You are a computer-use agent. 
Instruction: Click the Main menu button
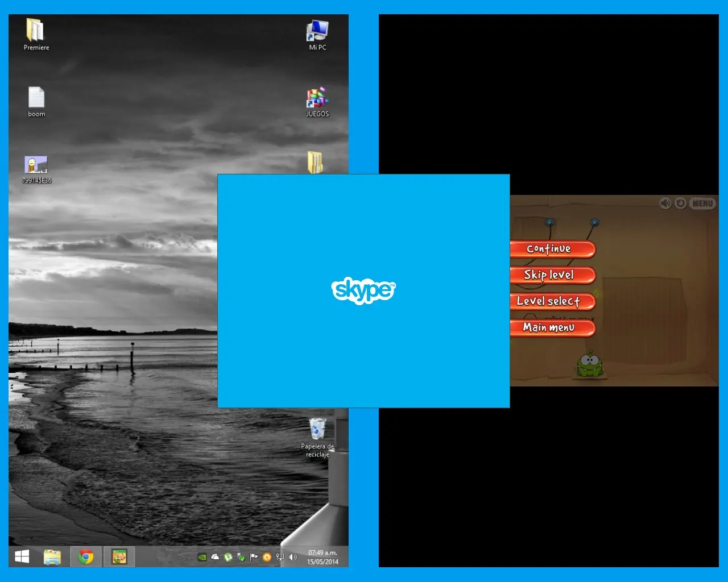coord(552,327)
